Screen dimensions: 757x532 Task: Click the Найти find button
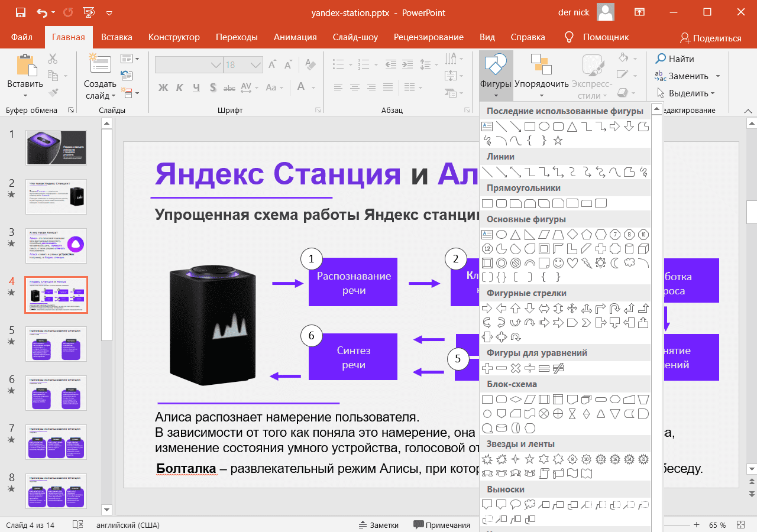pos(675,59)
